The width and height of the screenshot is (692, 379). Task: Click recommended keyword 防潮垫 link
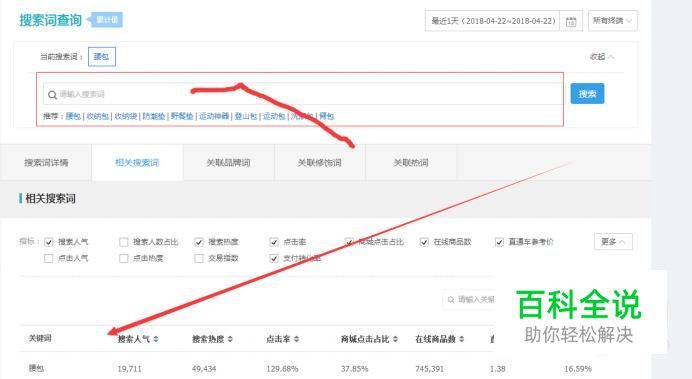(154, 116)
